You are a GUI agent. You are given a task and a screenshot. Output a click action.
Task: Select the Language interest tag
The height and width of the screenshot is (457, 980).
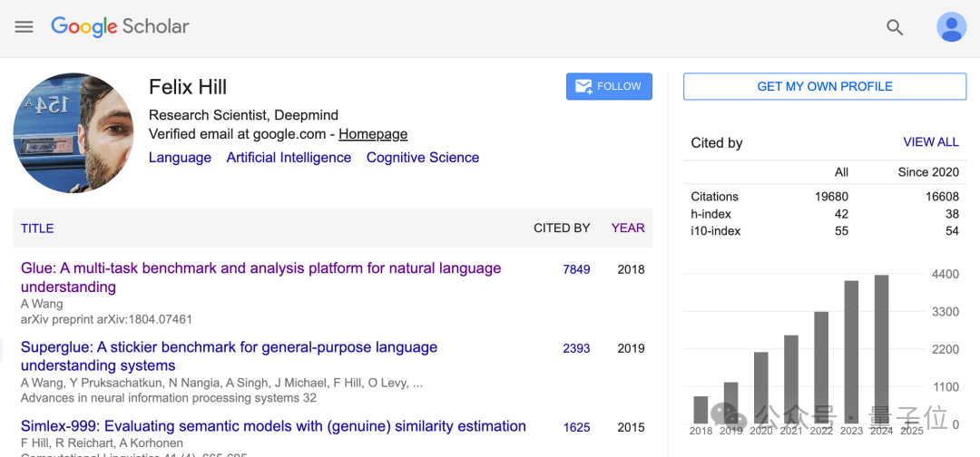coord(180,158)
